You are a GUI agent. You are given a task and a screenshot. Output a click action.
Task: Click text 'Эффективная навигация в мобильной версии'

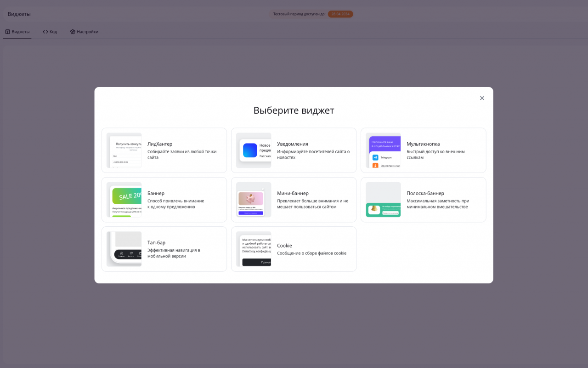(174, 253)
